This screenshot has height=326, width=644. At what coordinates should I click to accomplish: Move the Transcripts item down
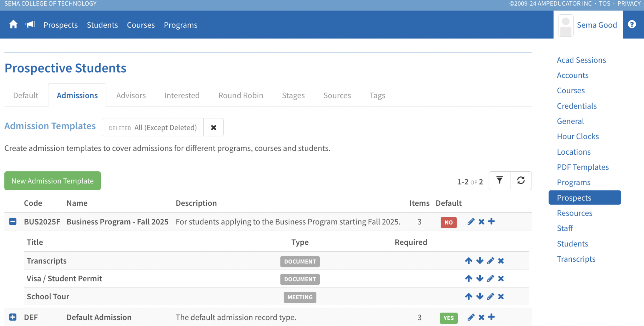(x=480, y=261)
